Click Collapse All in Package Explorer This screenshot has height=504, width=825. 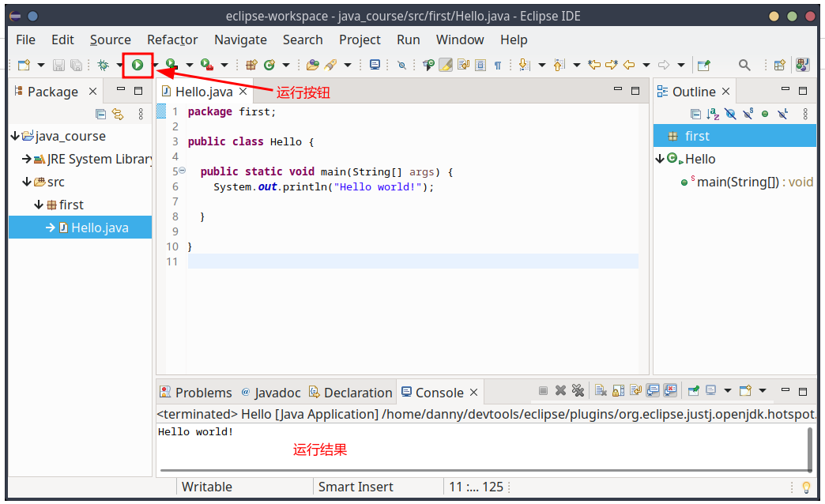click(x=100, y=114)
